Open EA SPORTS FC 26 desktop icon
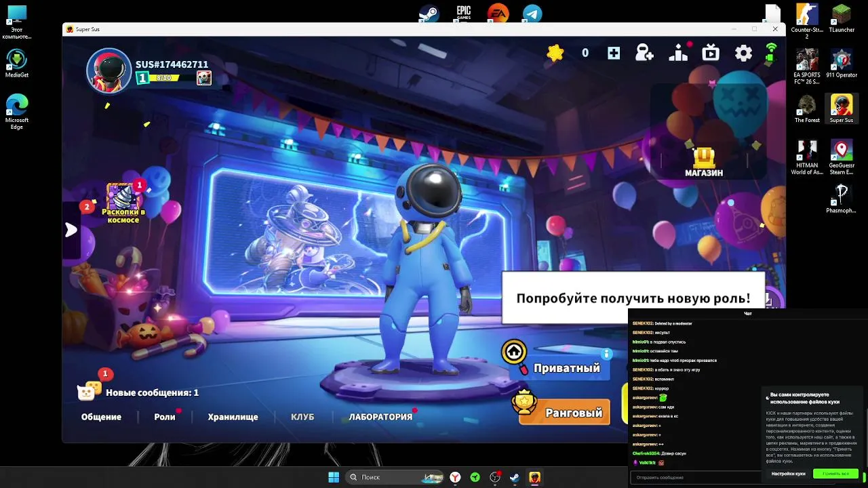868x488 pixels. point(807,67)
